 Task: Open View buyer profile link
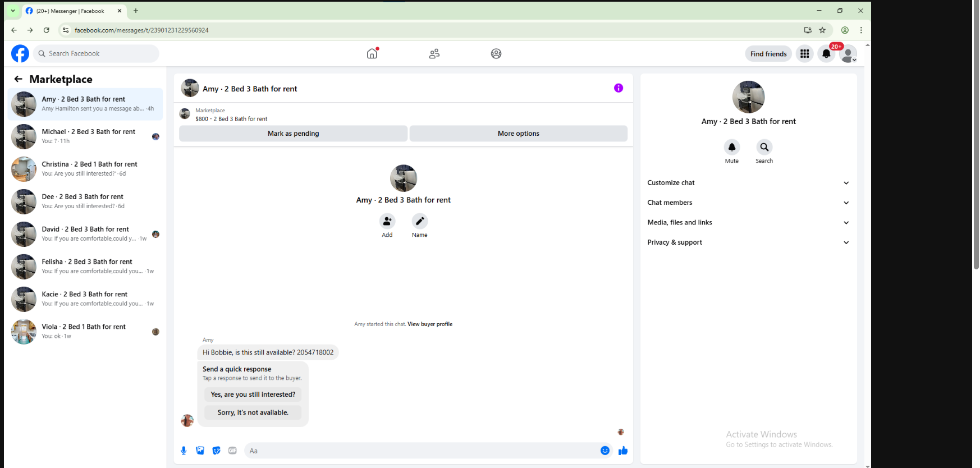click(430, 324)
